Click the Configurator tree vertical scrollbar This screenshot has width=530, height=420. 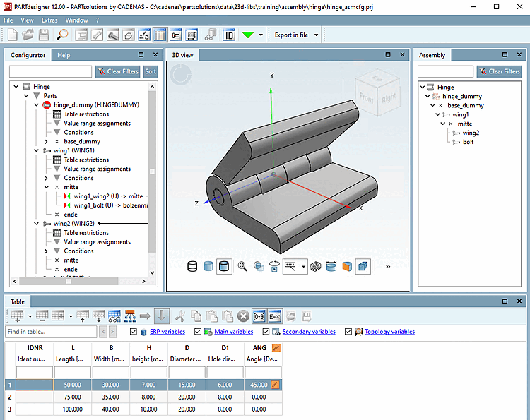(153, 169)
